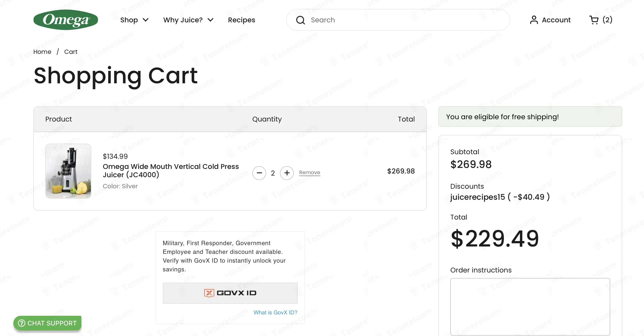The width and height of the screenshot is (644, 336).
Task: Decrease juicer quantity with minus button
Action: (x=259, y=173)
